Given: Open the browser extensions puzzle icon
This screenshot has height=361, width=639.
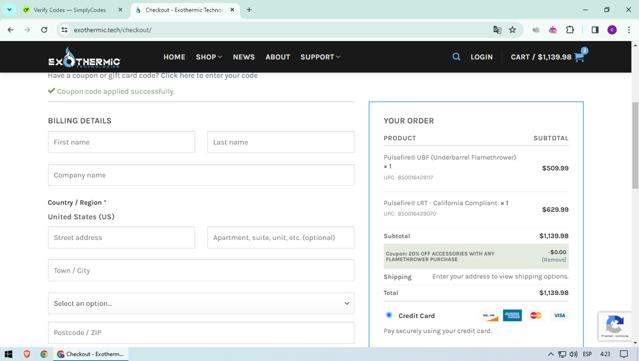Looking at the screenshot, I should tap(570, 30).
